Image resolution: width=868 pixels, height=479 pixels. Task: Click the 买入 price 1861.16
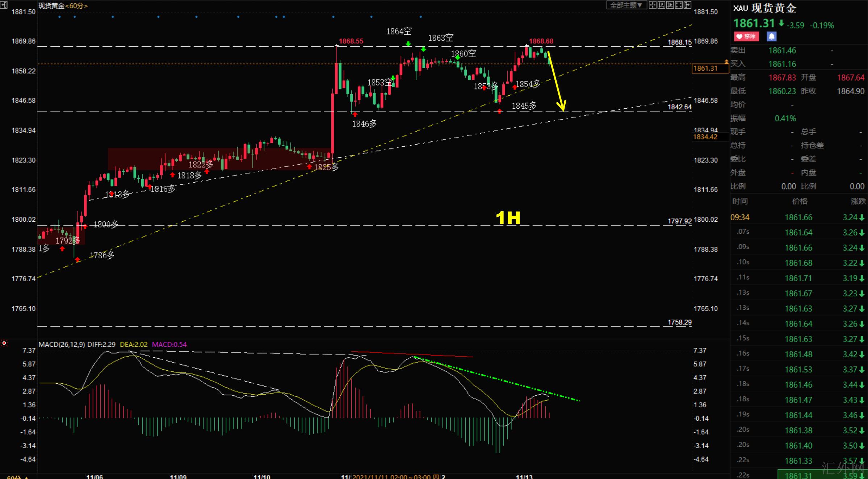782,64
